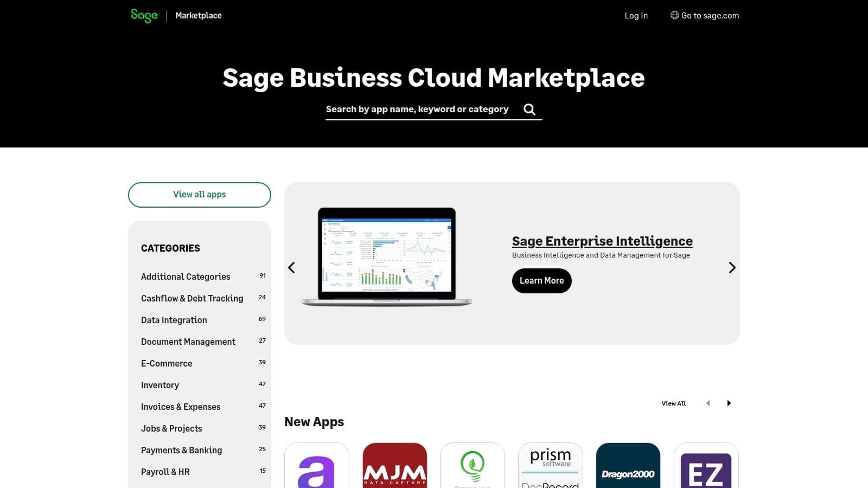Select the Payroll & HR category
The image size is (868, 488).
click(x=165, y=472)
